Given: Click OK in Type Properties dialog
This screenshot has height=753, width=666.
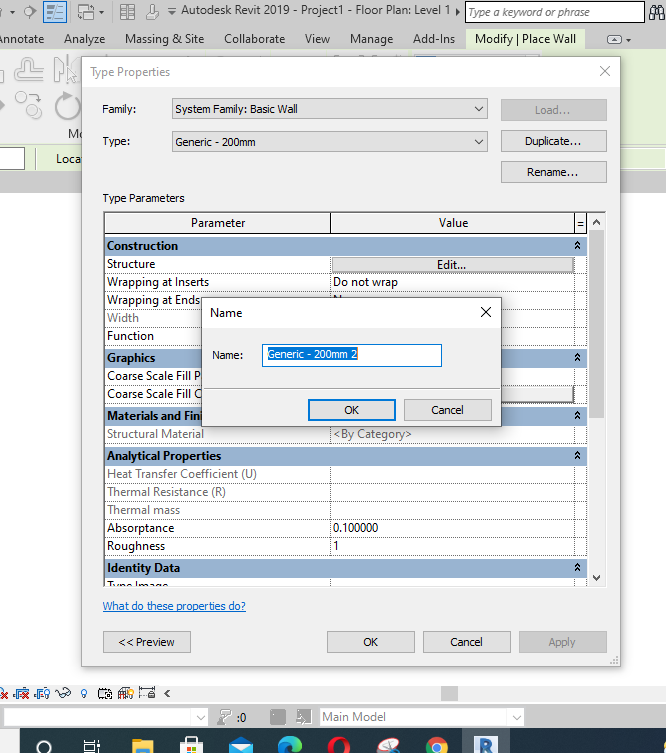Looking at the screenshot, I should [371, 642].
